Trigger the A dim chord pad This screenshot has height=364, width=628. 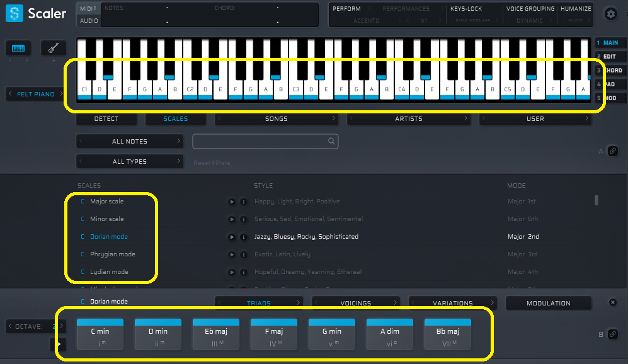pos(390,334)
